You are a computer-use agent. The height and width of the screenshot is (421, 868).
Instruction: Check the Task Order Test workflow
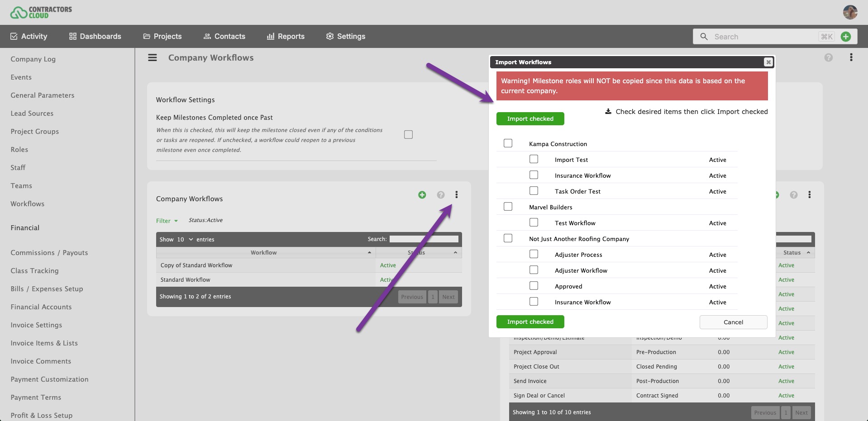pyautogui.click(x=534, y=191)
